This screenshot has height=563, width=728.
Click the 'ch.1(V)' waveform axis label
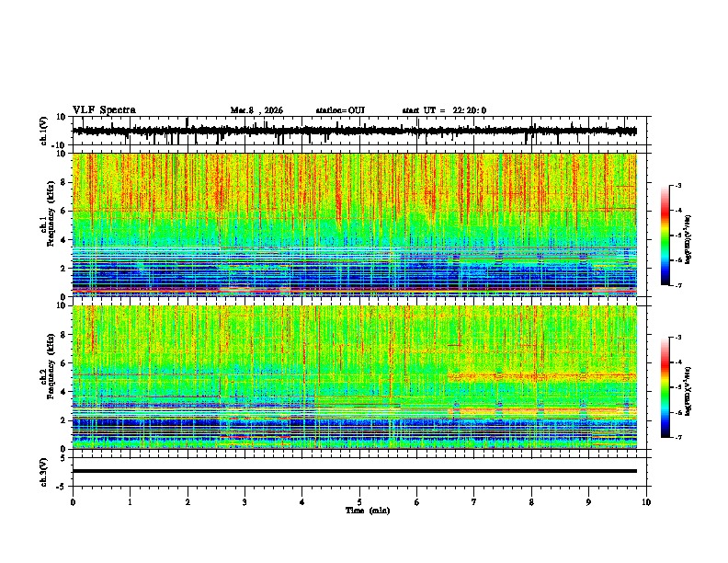44,131
